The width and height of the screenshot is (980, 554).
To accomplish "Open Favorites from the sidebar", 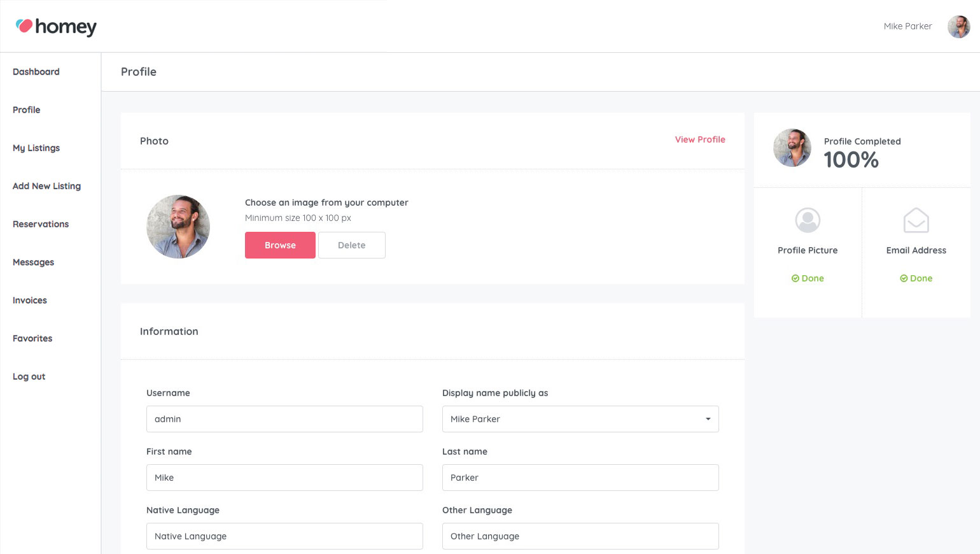I will [x=32, y=339].
